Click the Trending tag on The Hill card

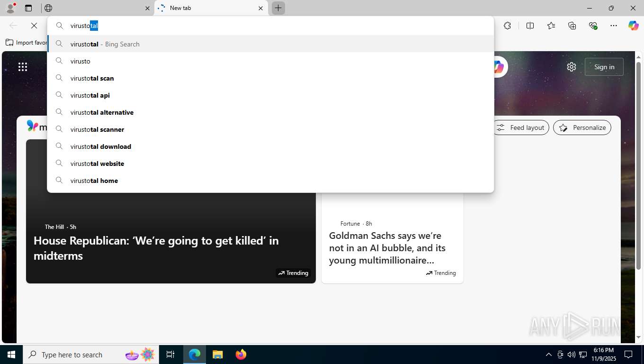294,273
